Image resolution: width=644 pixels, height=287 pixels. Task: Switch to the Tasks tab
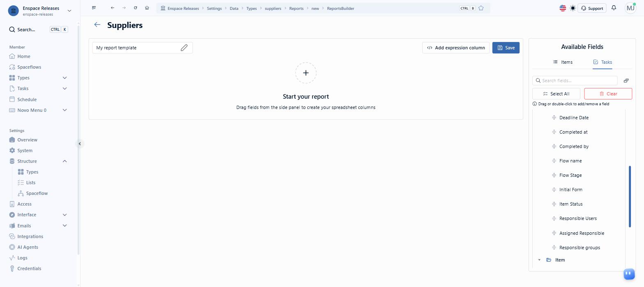pyautogui.click(x=603, y=62)
